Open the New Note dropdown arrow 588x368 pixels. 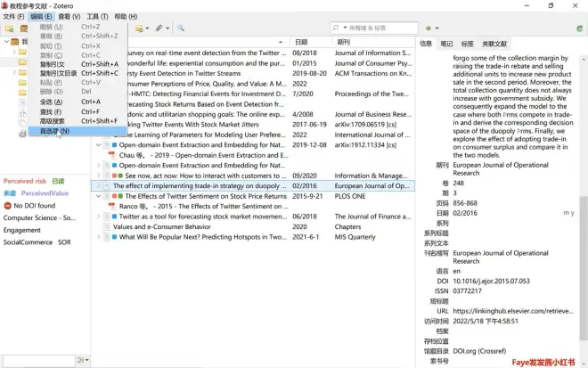tap(147, 29)
